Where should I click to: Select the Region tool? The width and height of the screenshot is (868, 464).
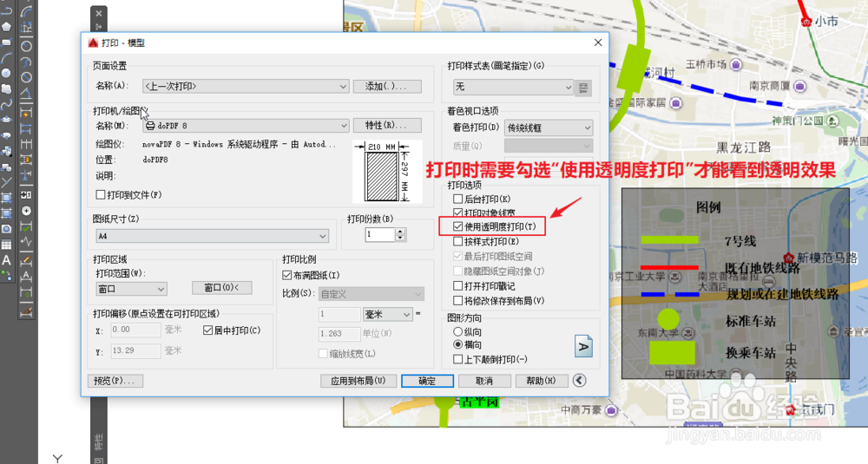6,228
